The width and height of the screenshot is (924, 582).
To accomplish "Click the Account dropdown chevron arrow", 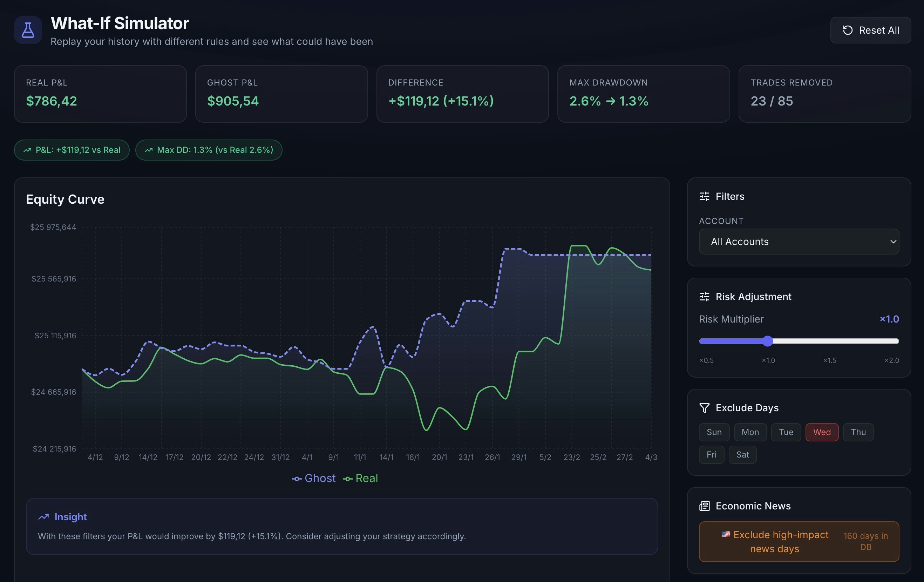I will tap(893, 242).
